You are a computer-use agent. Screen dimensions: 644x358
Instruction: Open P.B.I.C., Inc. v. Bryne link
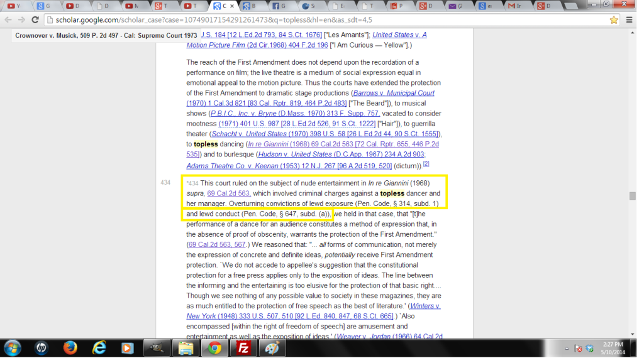click(295, 113)
